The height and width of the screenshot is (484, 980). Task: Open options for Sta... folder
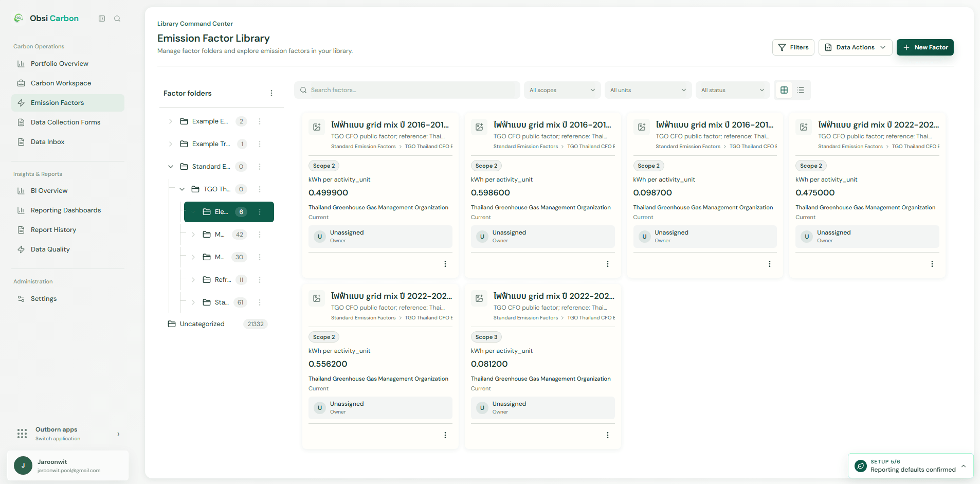260,302
